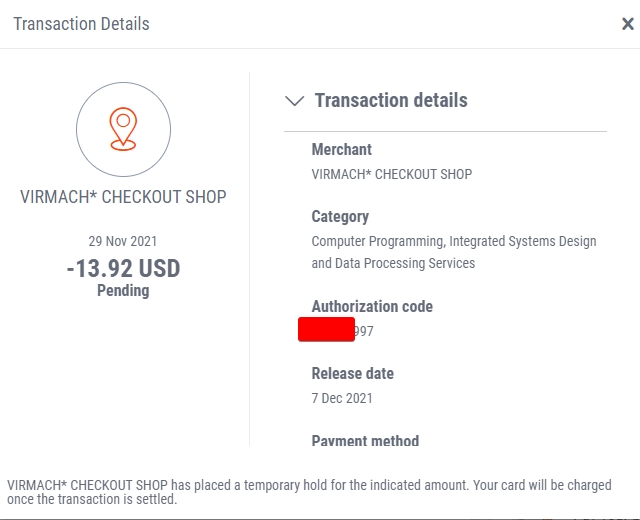Select the Transaction Details dialog title
The image size is (640, 520).
(x=82, y=24)
